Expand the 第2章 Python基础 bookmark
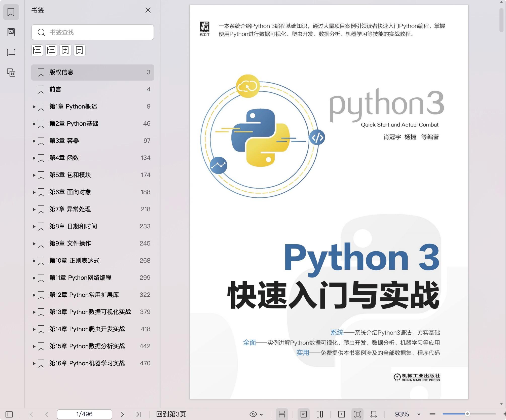 coord(34,124)
